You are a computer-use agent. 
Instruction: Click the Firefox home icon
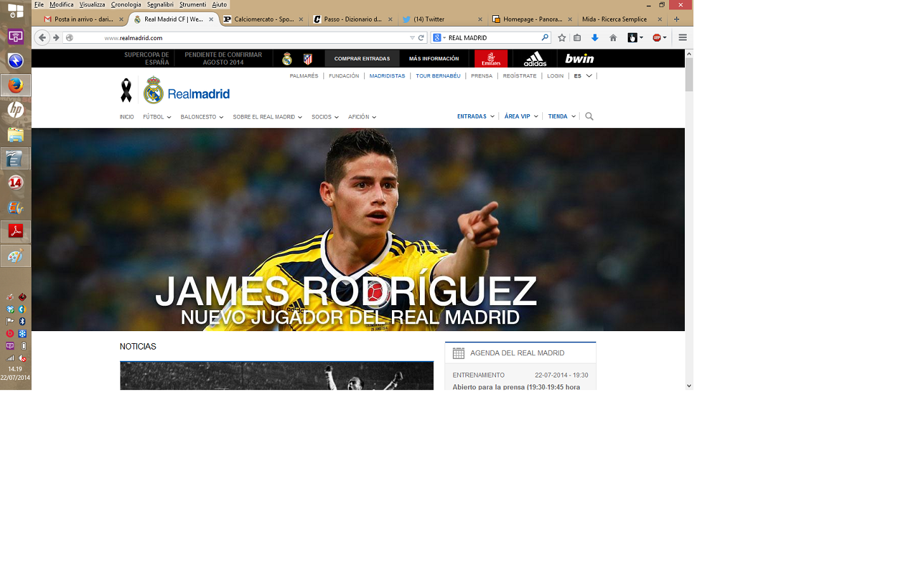tap(613, 38)
